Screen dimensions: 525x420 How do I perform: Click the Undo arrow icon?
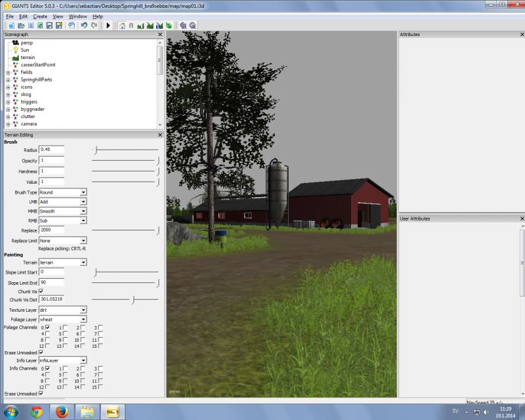84,26
